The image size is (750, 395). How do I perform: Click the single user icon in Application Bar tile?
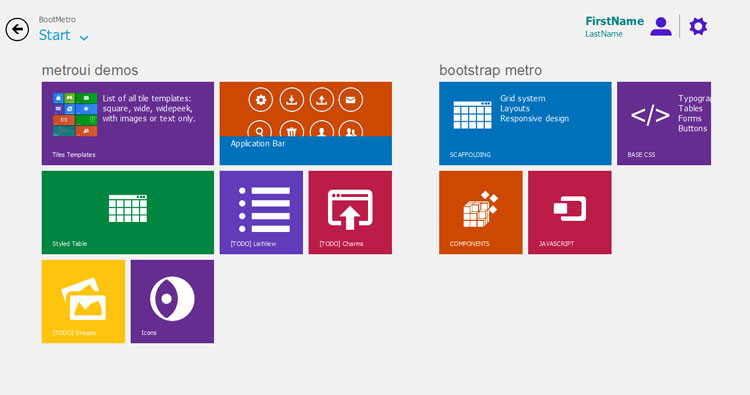coord(321,129)
